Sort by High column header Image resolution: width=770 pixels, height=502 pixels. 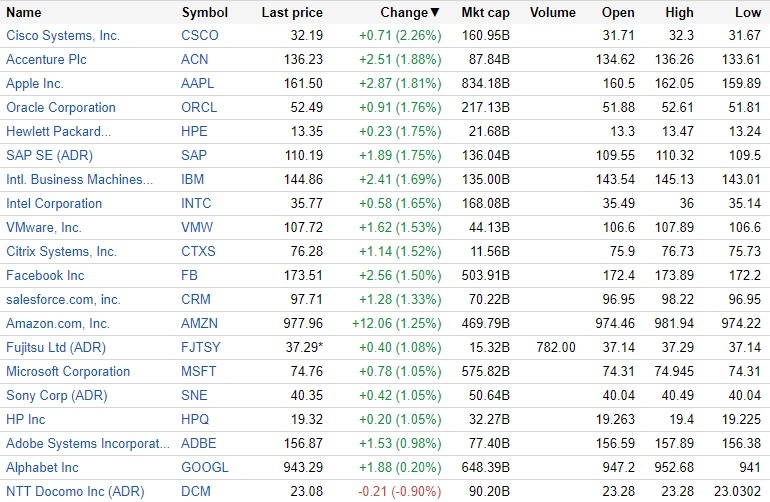(679, 13)
